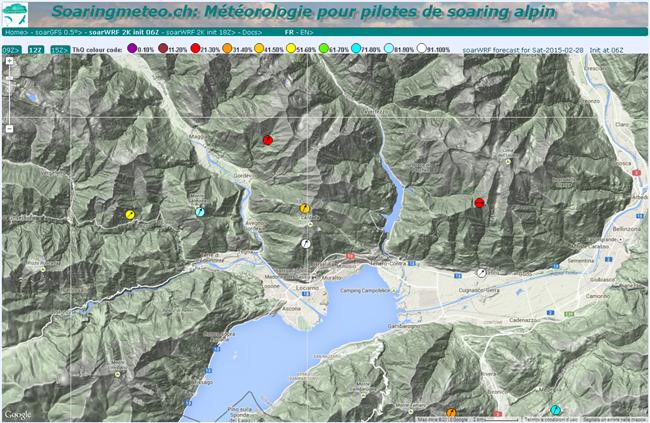Switch language to EN
650x423 pixels.
tap(307, 32)
